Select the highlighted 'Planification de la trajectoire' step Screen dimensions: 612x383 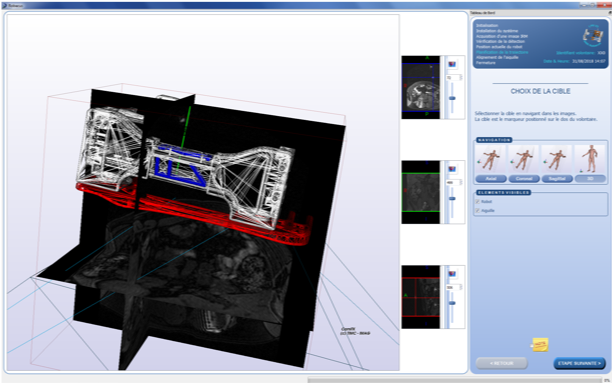[502, 52]
